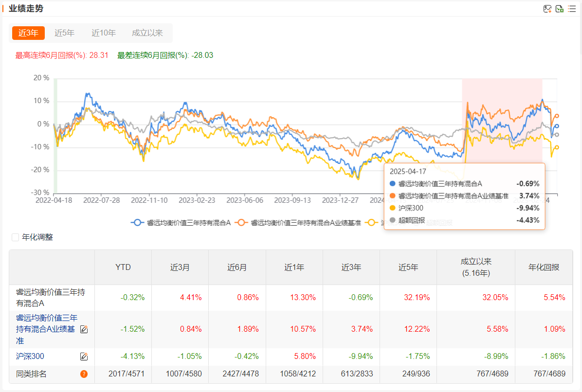This screenshot has height=392, width=582.
Task: Click the 近1年 column header
Action: tap(294, 267)
